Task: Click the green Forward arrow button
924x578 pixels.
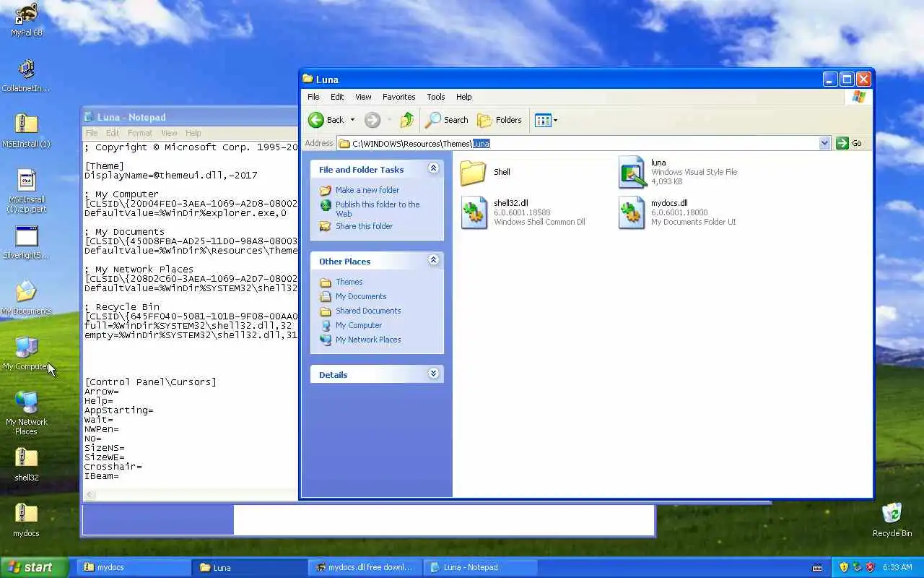Action: [x=372, y=120]
